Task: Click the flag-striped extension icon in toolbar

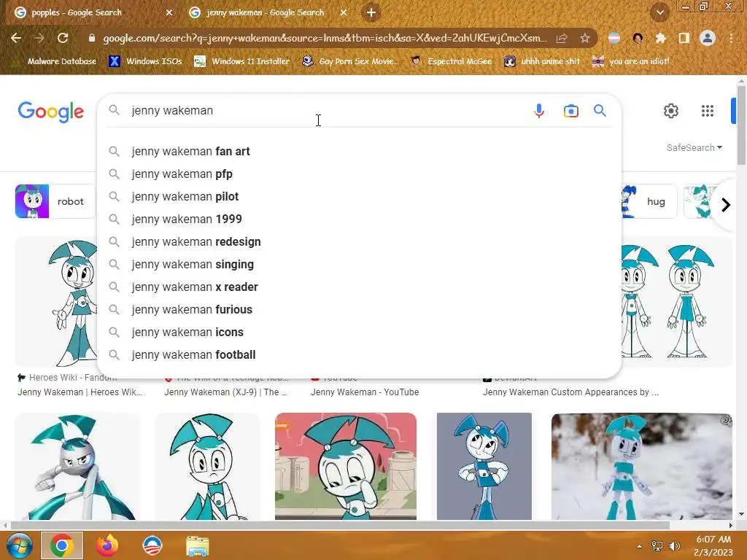Action: [x=614, y=38]
